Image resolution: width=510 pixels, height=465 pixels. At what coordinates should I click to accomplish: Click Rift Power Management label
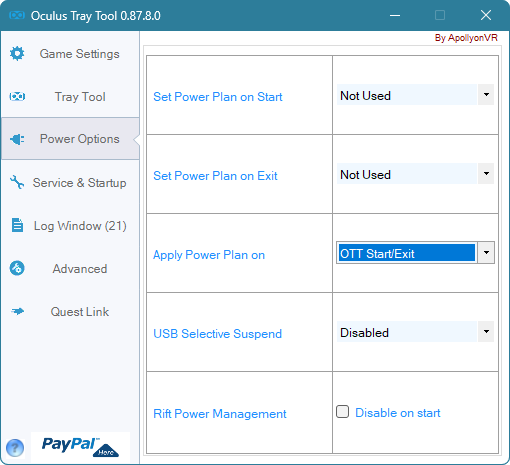click(x=220, y=414)
